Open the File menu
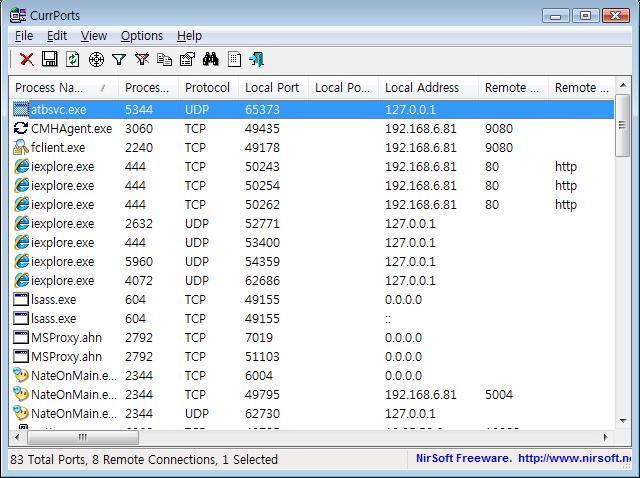The image size is (640, 478). [24, 36]
